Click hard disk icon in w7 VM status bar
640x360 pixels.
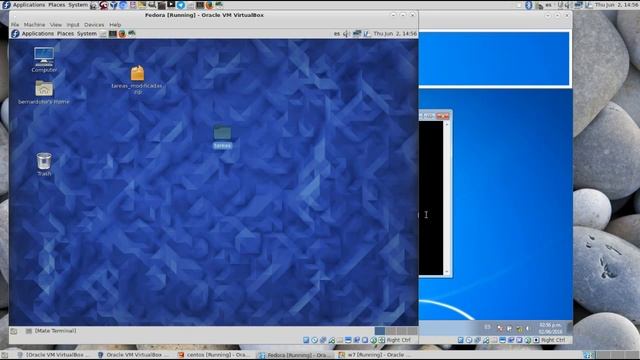coord(460,340)
